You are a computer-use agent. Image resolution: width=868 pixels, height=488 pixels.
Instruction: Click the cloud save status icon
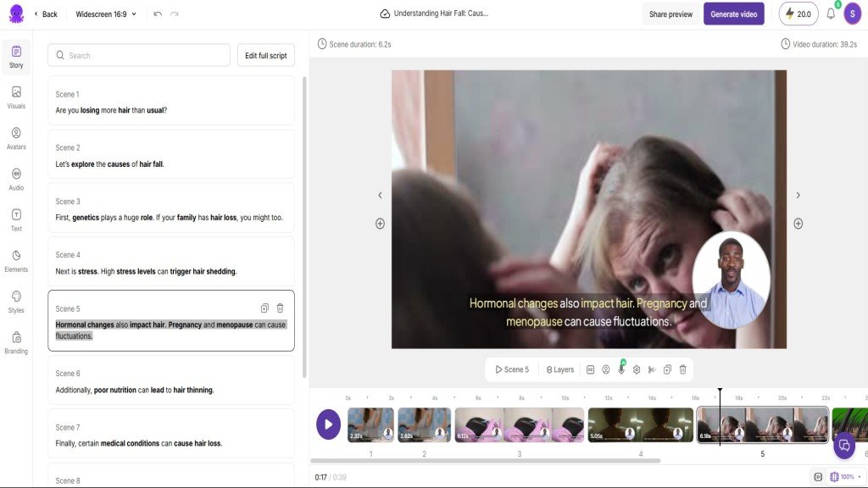[x=385, y=14]
